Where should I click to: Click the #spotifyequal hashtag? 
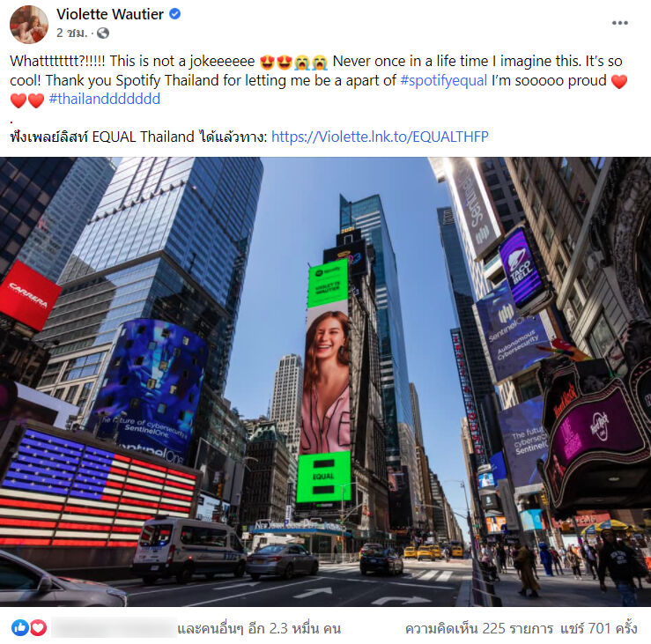pos(443,80)
